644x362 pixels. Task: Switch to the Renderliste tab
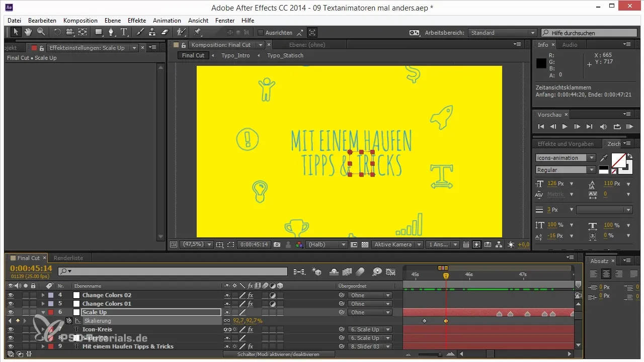point(68,258)
